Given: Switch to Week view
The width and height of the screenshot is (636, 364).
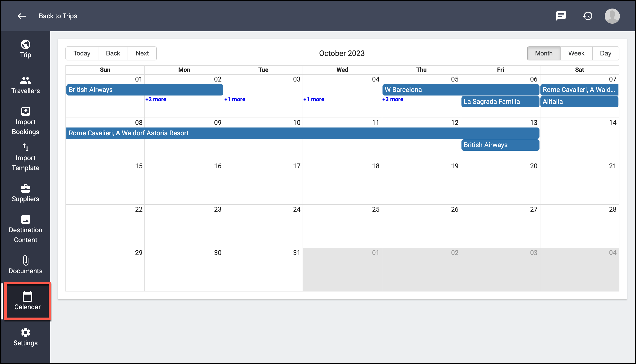Looking at the screenshot, I should pos(576,53).
